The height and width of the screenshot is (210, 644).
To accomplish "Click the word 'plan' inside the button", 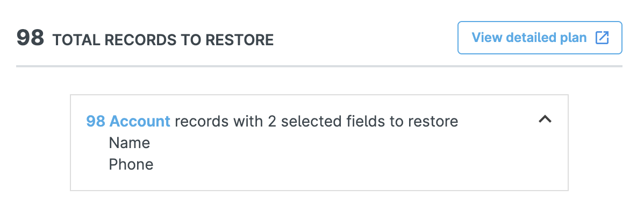I will pos(574,38).
